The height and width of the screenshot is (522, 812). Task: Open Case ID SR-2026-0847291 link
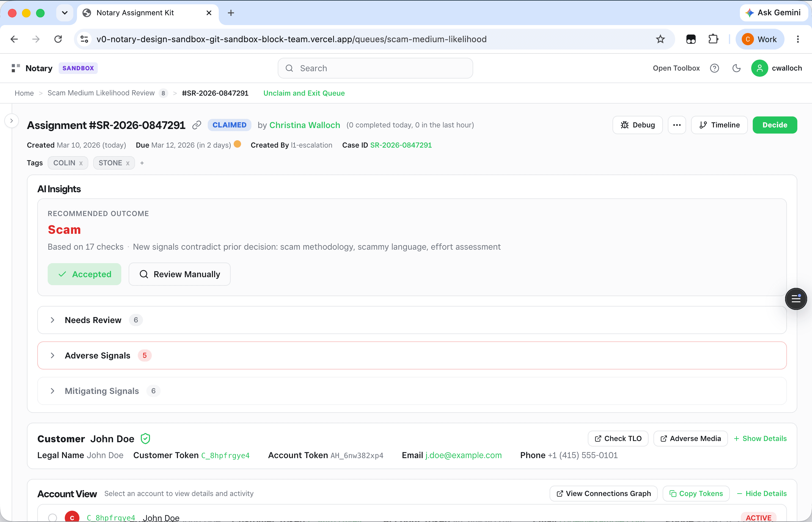[x=401, y=145]
